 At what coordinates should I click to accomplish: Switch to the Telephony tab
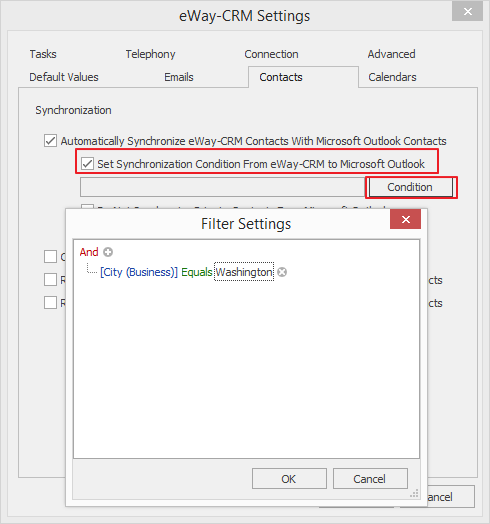tap(150, 54)
